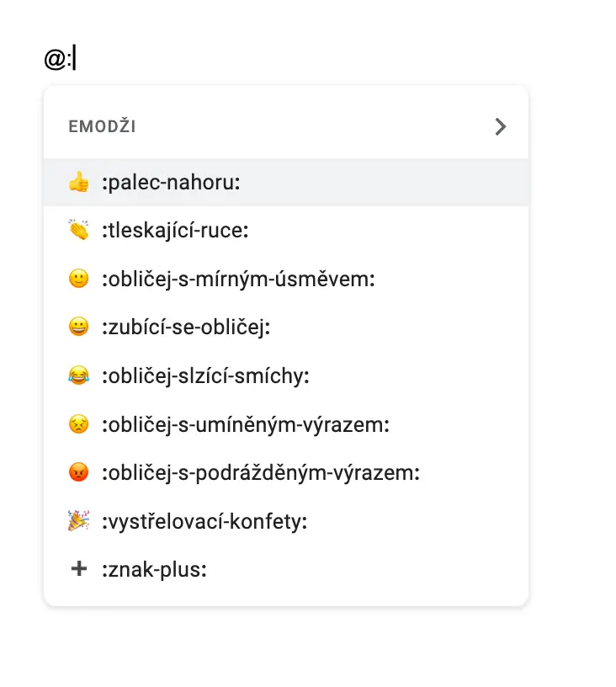The image size is (616, 687).
Task: Choose :tleskající-ruce: from the list
Action: point(174,231)
